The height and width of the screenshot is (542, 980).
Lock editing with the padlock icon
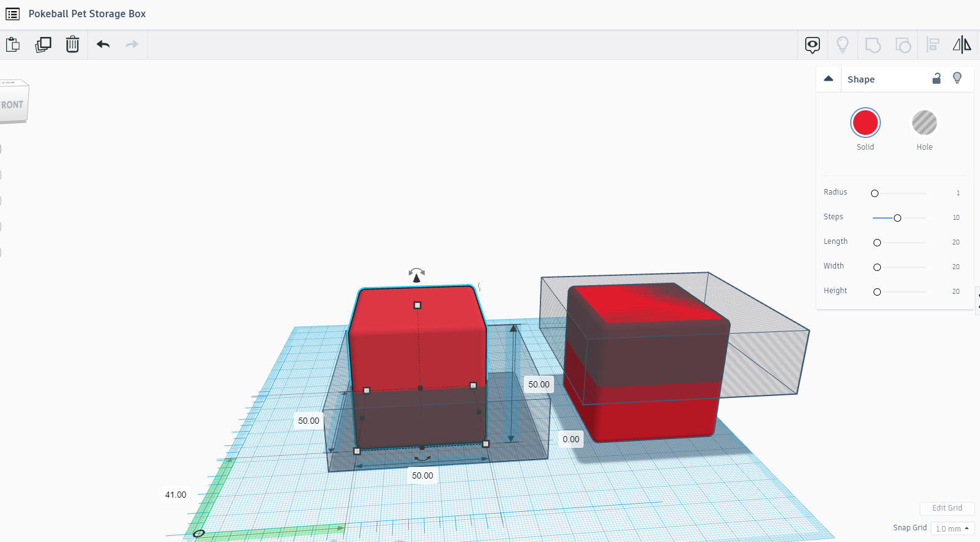click(936, 78)
